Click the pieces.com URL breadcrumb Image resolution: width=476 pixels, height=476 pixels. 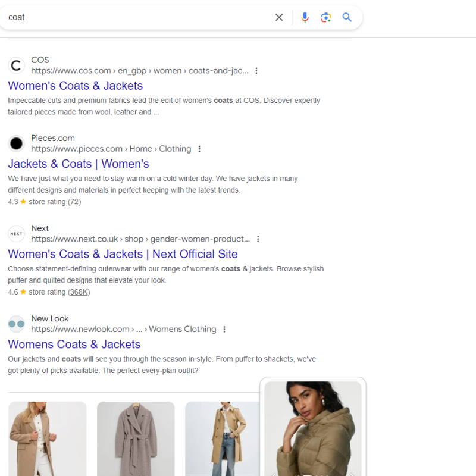click(111, 149)
